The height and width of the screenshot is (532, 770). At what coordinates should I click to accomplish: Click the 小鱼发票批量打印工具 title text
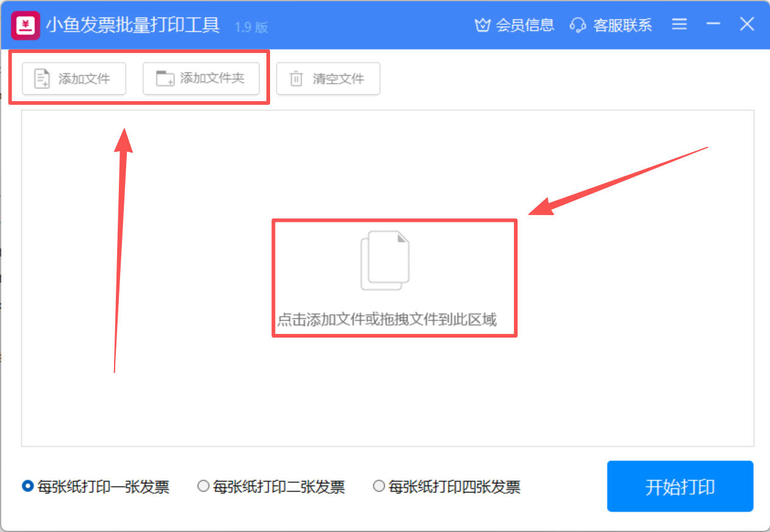(x=132, y=26)
